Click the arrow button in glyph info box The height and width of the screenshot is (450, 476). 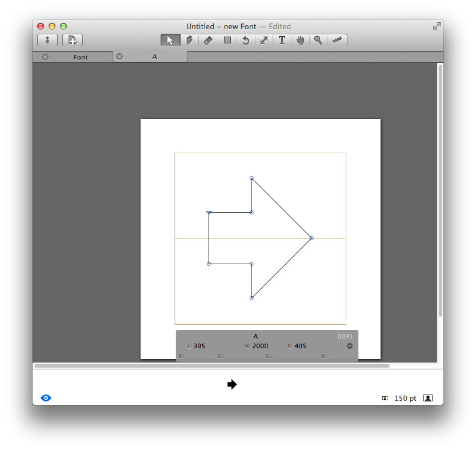point(350,346)
